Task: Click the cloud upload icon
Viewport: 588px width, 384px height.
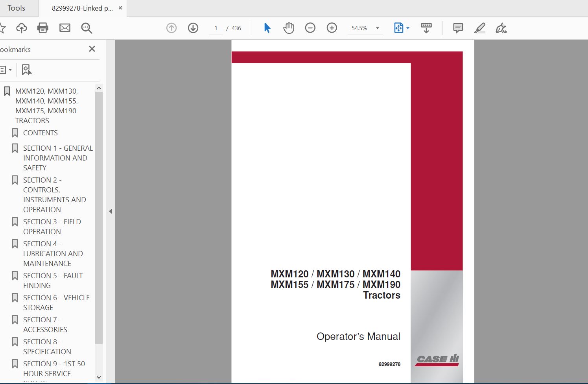Action: click(22, 28)
